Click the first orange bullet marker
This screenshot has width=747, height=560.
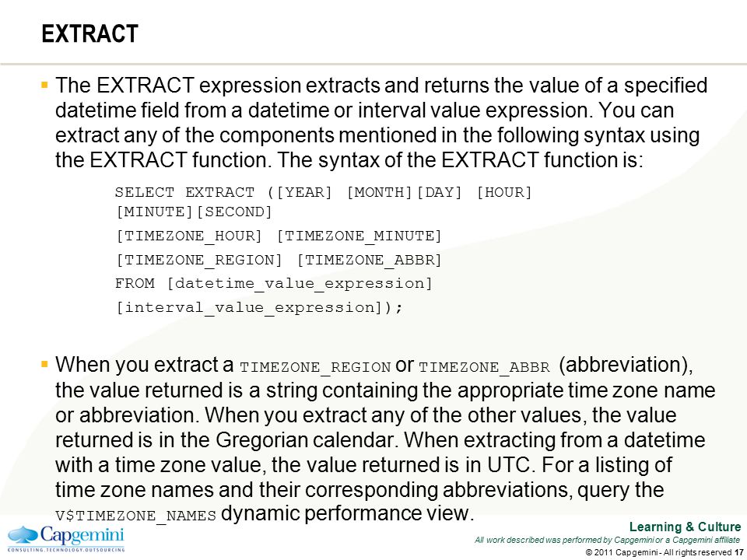pyautogui.click(x=44, y=86)
